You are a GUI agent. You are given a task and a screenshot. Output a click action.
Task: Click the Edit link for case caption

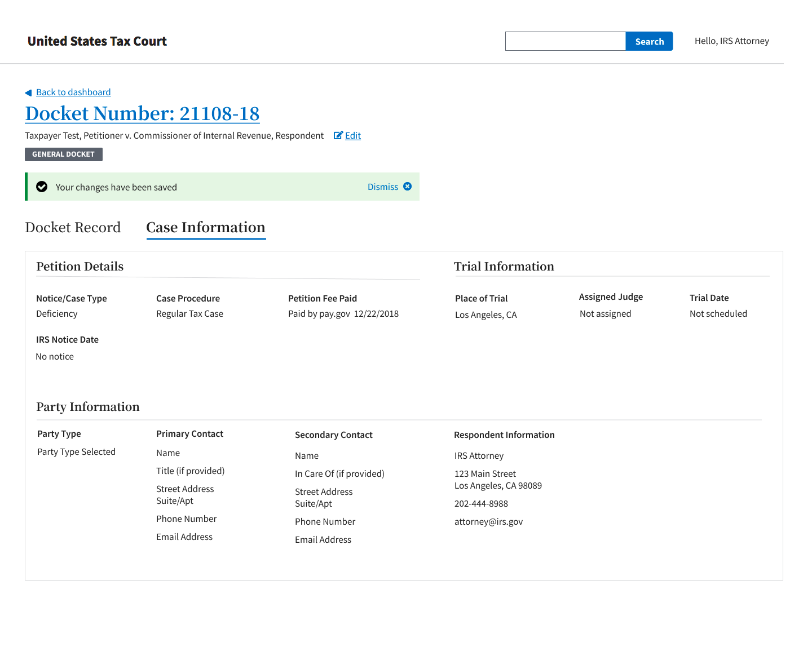(353, 136)
